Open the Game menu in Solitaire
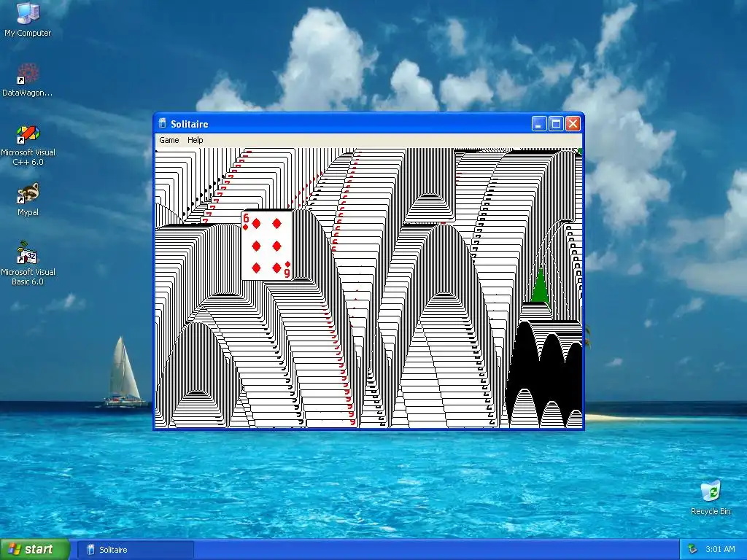Viewport: 747px width, 560px height. (169, 140)
